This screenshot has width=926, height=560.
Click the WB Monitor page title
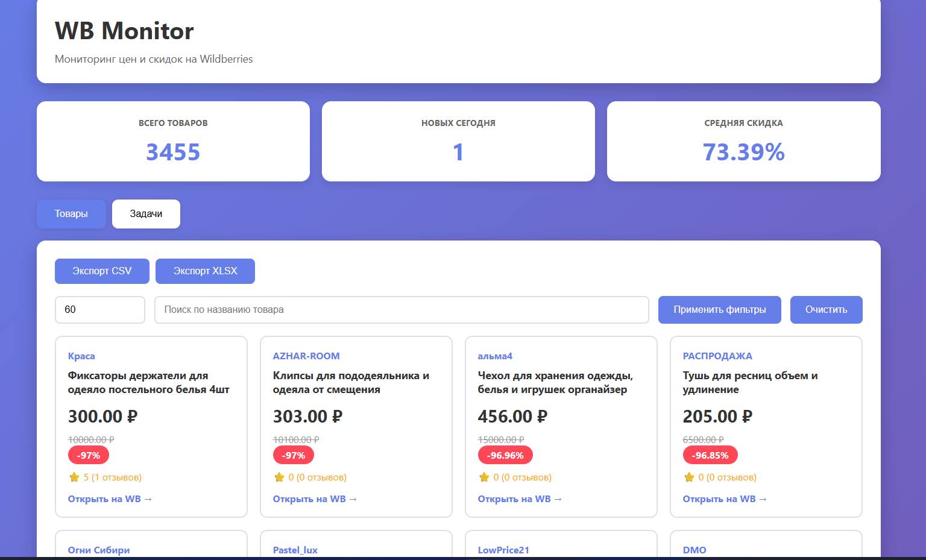pos(124,31)
